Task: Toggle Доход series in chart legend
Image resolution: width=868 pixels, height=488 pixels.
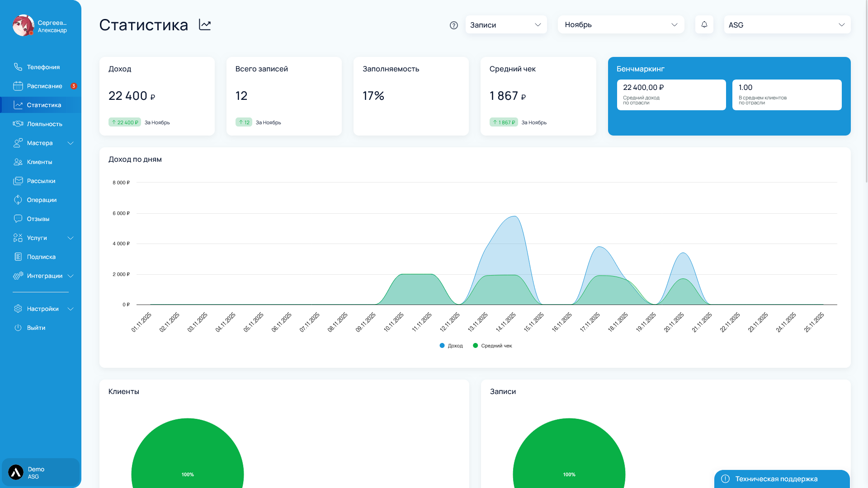Action: coord(451,346)
